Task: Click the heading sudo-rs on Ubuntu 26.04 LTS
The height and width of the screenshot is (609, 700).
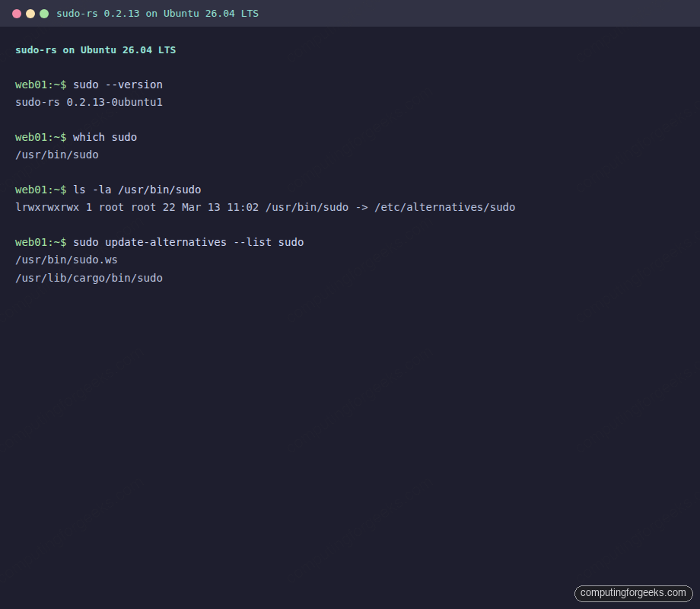Action: click(x=94, y=49)
